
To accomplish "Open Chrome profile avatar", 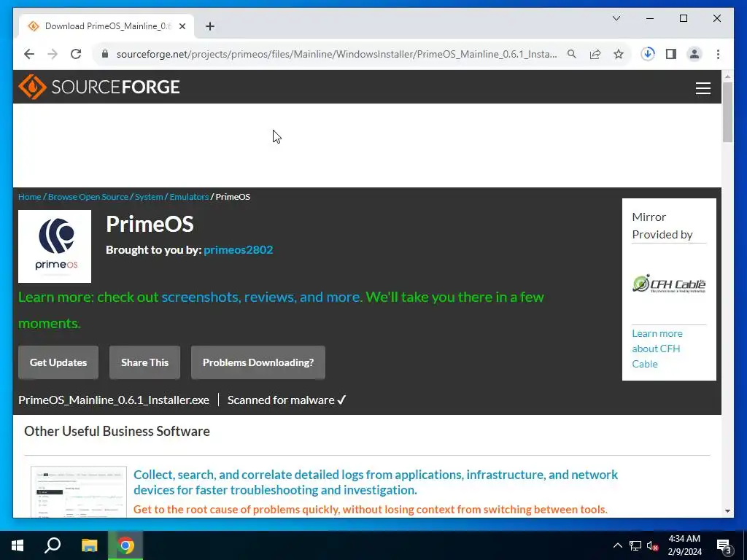I will tap(694, 54).
